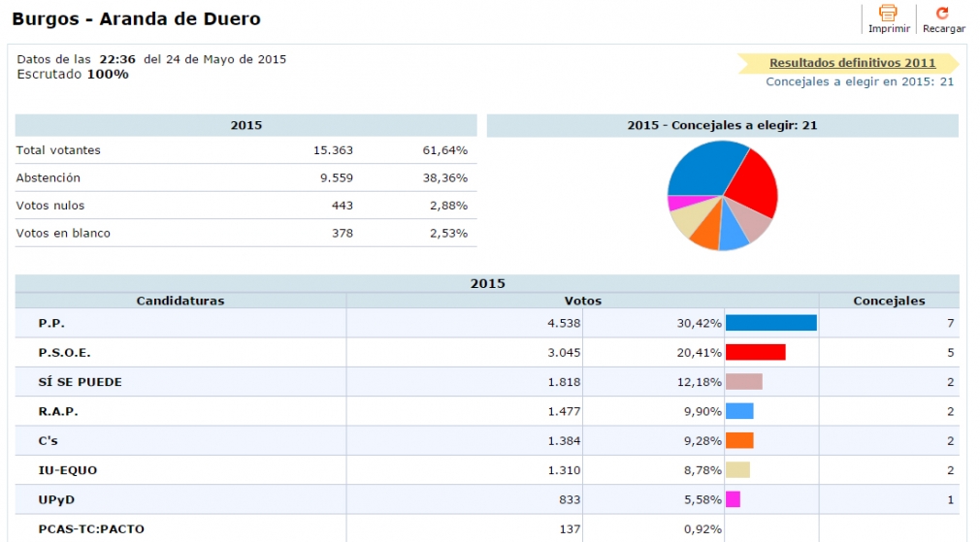Image resolution: width=980 pixels, height=542 pixels.
Task: Select the P.S.O.E. candidature name
Action: click(x=64, y=353)
